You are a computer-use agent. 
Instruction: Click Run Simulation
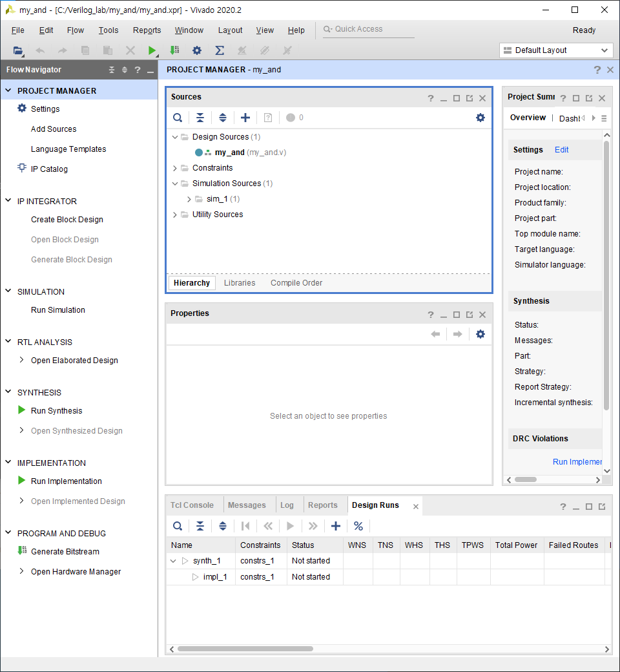point(58,310)
